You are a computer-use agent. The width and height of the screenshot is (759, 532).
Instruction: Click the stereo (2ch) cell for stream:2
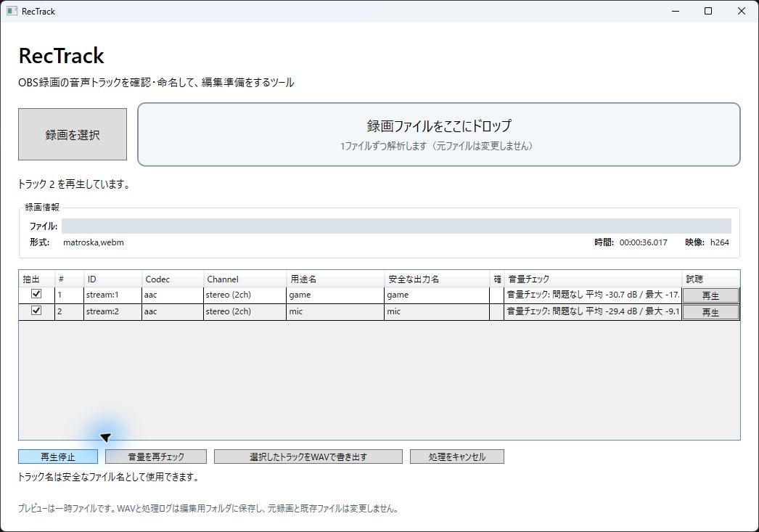(x=245, y=312)
